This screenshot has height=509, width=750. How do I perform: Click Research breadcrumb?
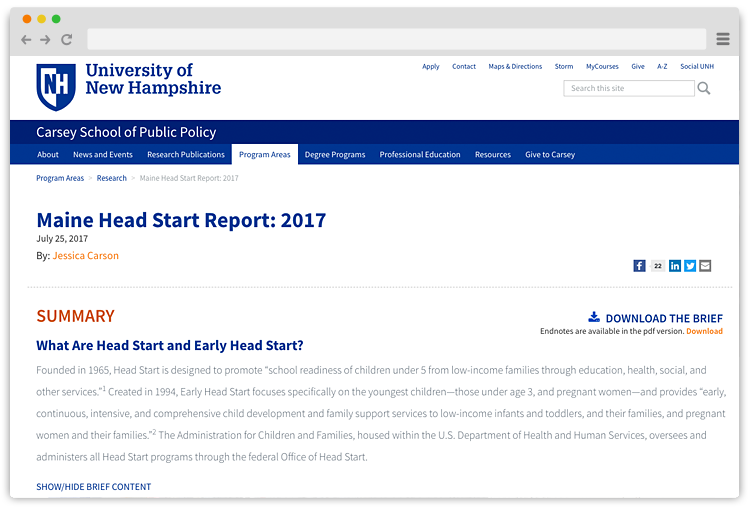(x=111, y=178)
